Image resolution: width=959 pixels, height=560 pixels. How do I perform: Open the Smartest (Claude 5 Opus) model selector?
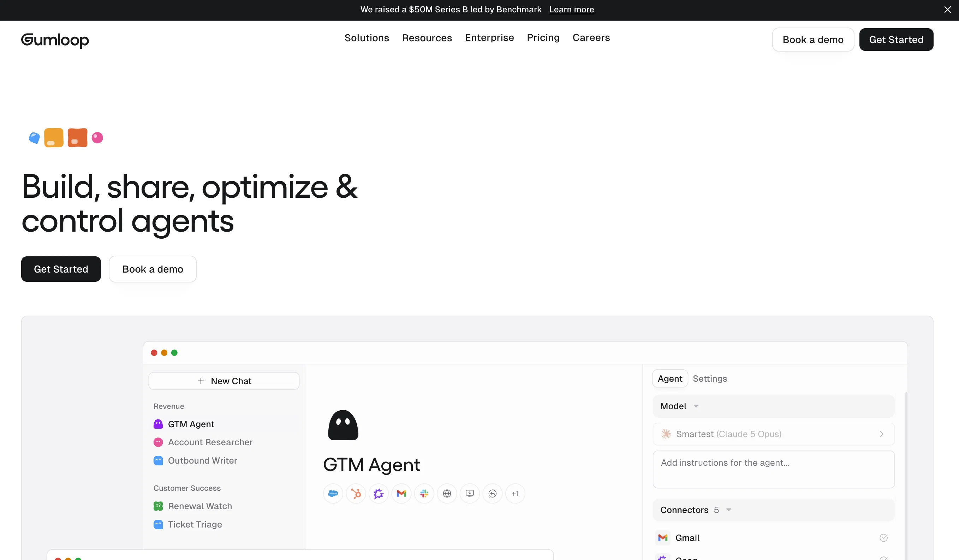click(x=774, y=434)
